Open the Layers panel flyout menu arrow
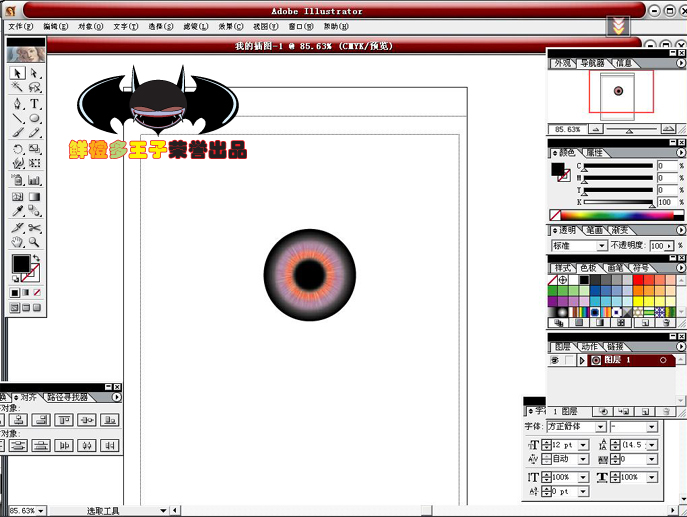This screenshot has width=687, height=517. tap(680, 347)
